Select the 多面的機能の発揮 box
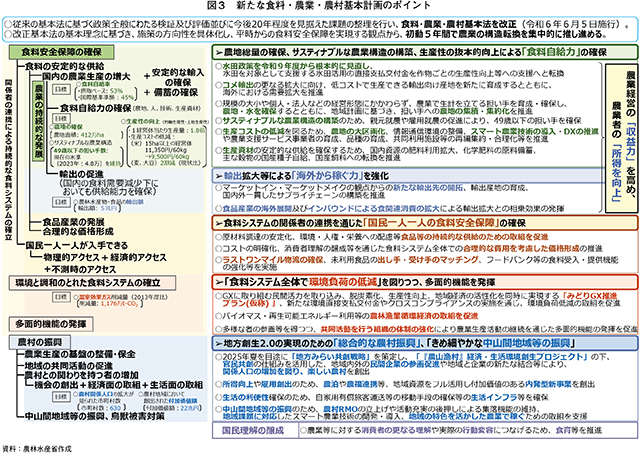The image size is (640, 453). click(51, 324)
